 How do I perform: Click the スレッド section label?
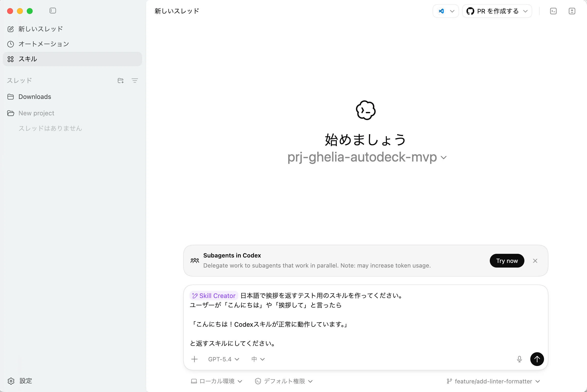pyautogui.click(x=19, y=81)
